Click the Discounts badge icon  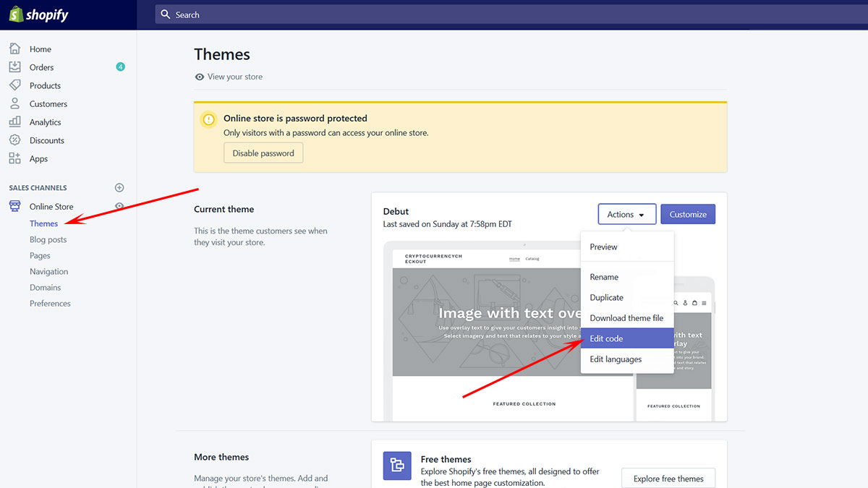[15, 140]
